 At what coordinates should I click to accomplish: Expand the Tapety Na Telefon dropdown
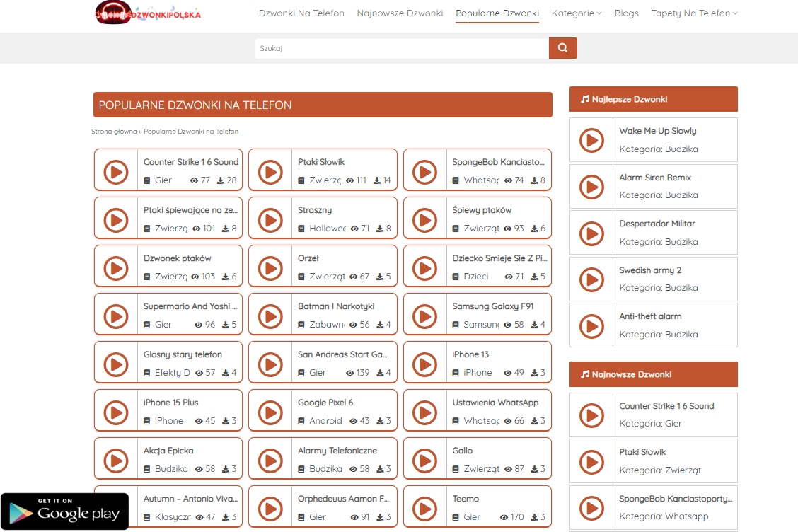pos(693,13)
